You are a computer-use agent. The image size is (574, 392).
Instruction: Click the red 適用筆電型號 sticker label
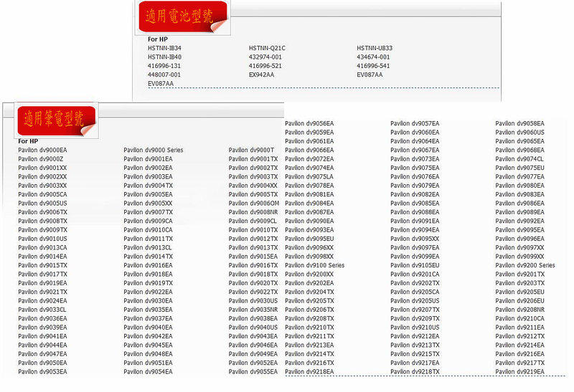[57, 120]
